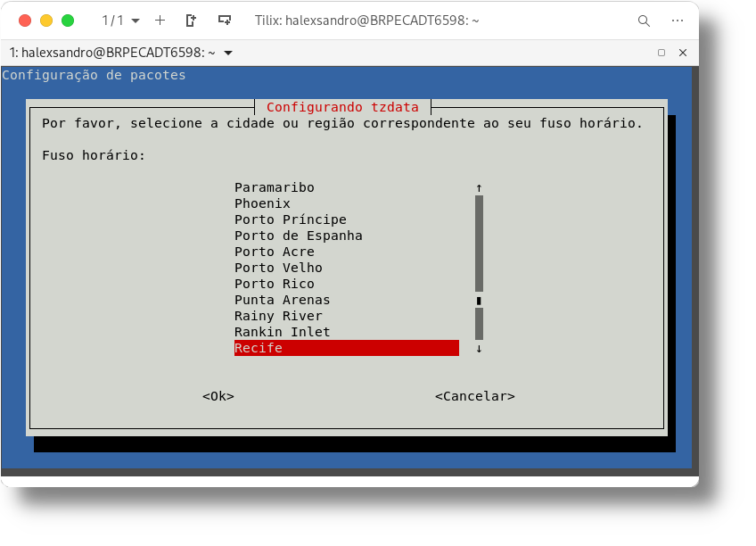
Task: Pick Porto Velho from the list
Action: pos(278,268)
